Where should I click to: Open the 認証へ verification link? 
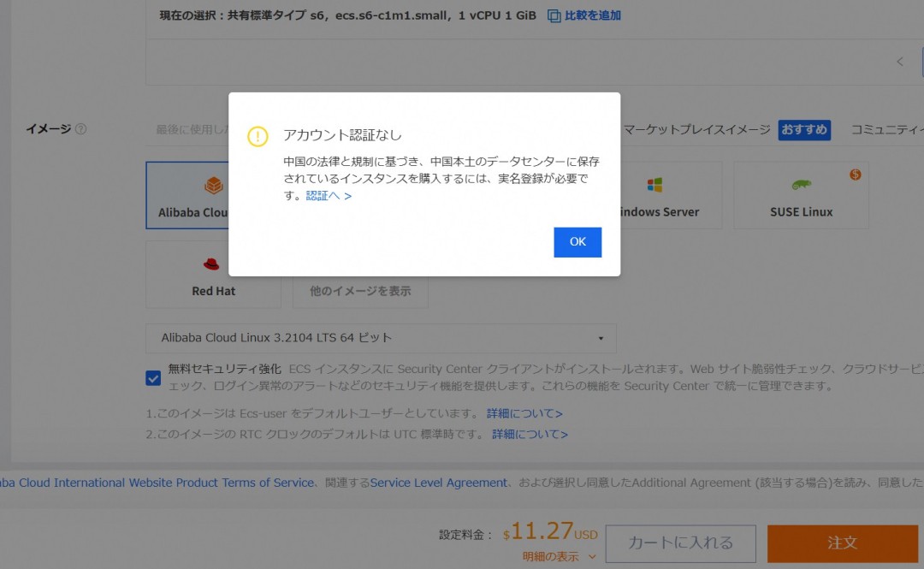tap(329, 196)
